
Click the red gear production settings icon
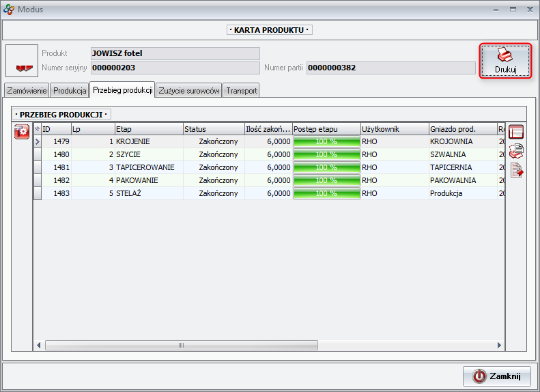21,132
